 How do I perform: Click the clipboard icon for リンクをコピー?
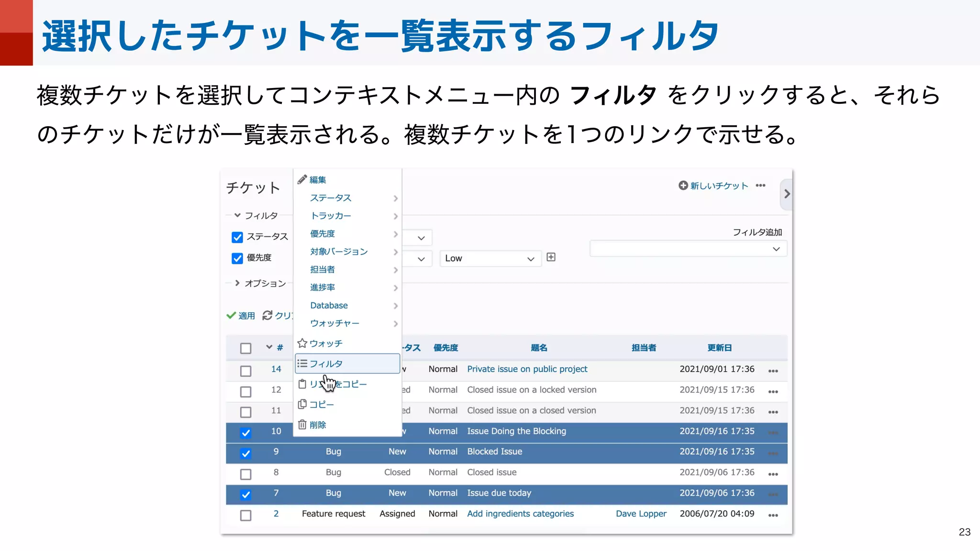[x=302, y=384]
